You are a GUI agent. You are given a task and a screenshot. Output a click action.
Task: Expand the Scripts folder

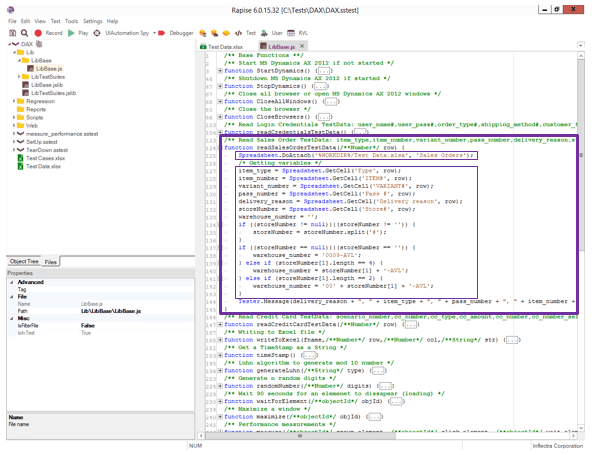(14, 117)
